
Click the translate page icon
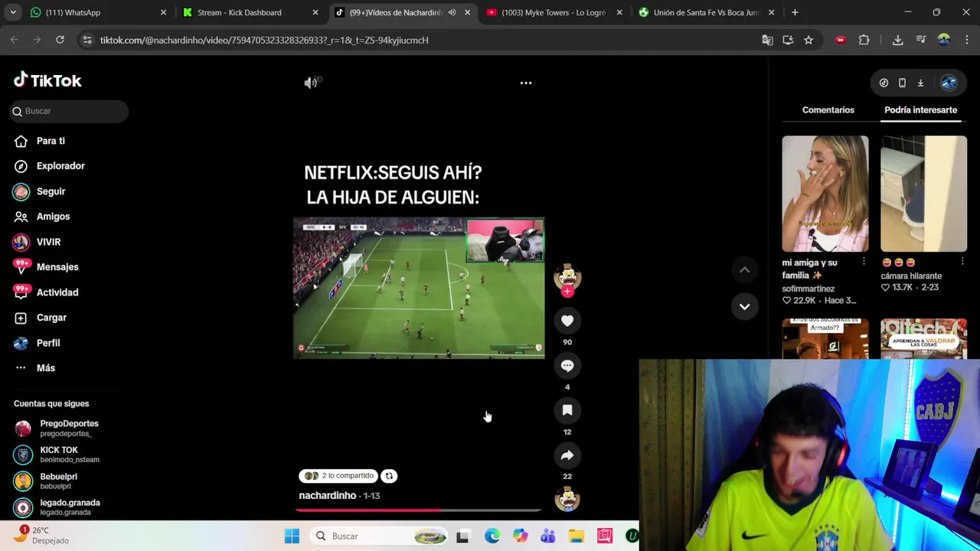coord(767,40)
